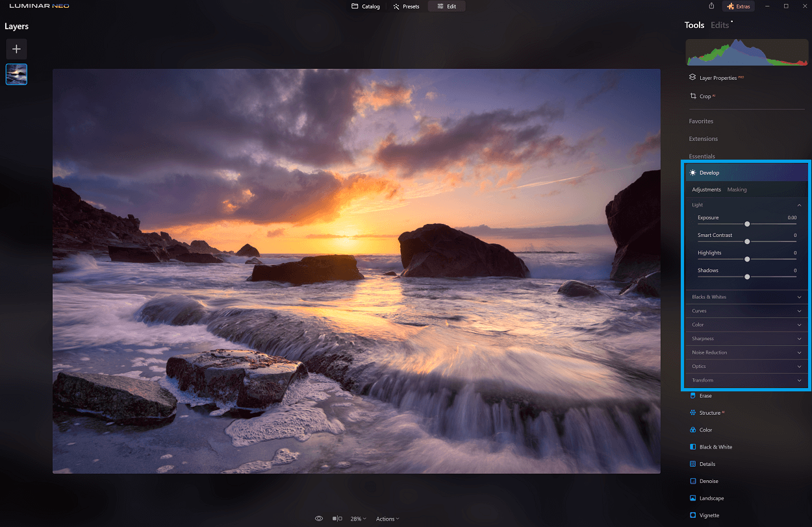Open the Denoise tool
The width and height of the screenshot is (812, 527).
coord(709,481)
